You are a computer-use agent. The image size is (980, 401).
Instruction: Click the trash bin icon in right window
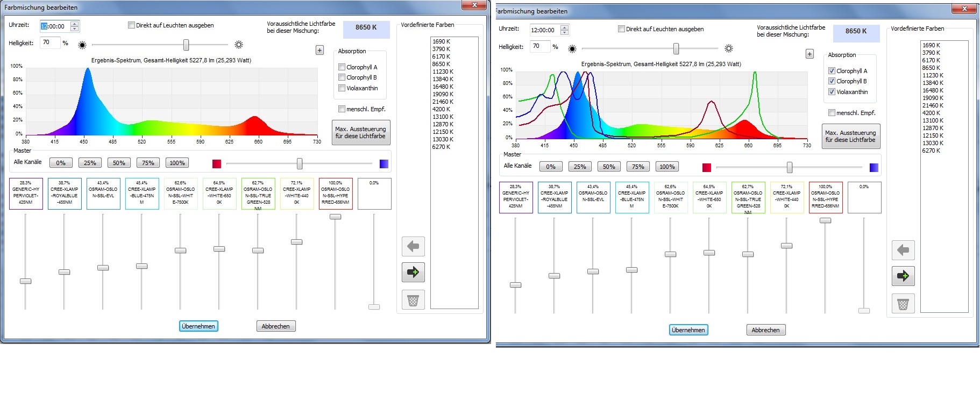click(x=903, y=304)
